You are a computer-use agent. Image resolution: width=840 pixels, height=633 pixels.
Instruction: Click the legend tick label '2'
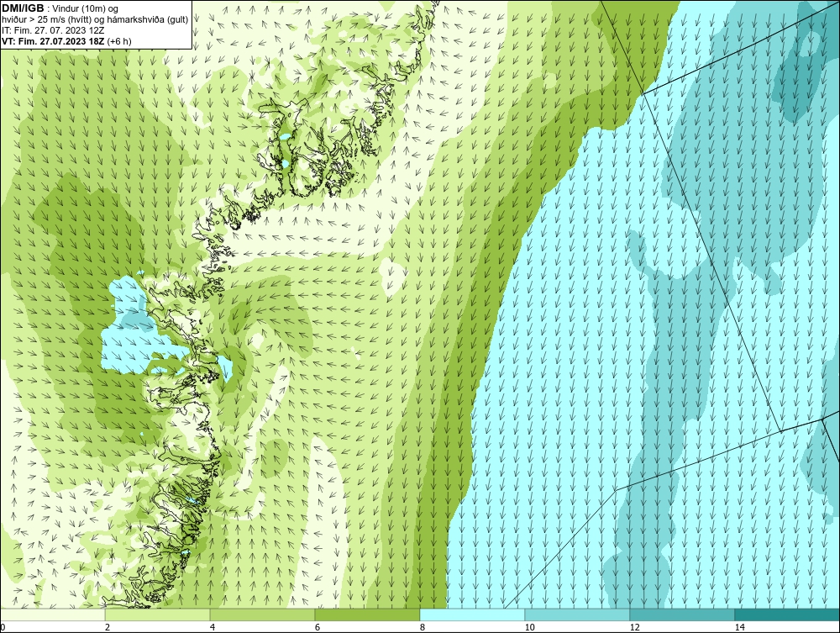[x=108, y=628]
